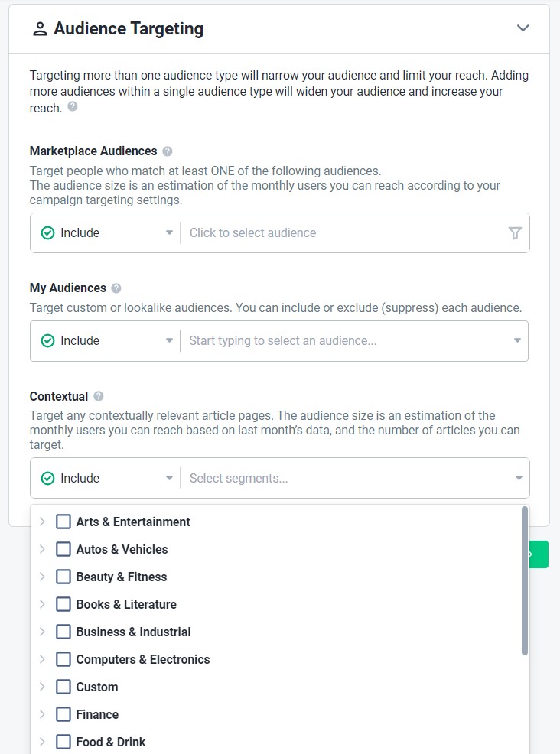Check the Food & Drink checkbox
The image size is (560, 754).
[63, 741]
